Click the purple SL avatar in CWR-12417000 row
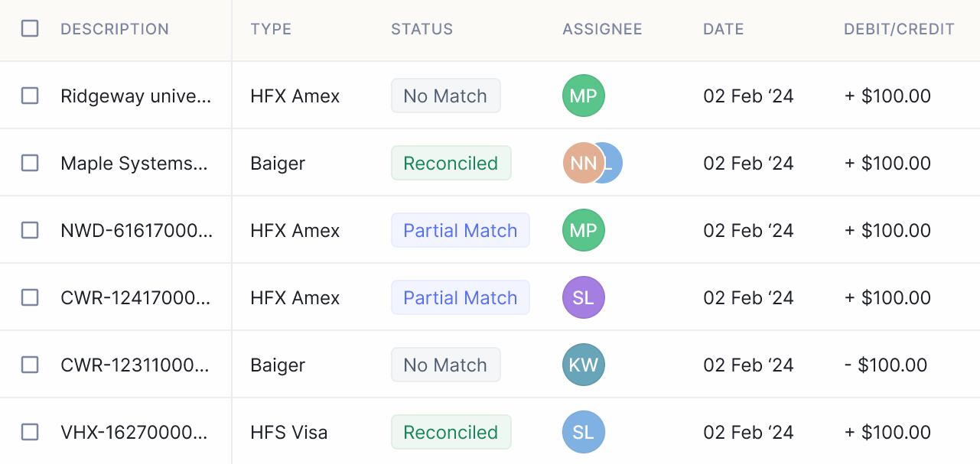 [584, 297]
